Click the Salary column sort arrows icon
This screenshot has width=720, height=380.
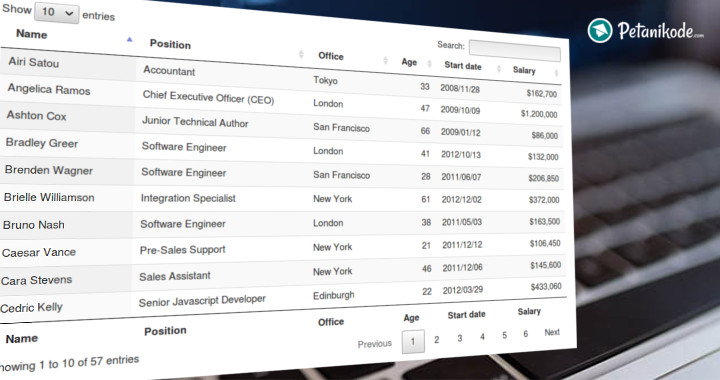(556, 73)
